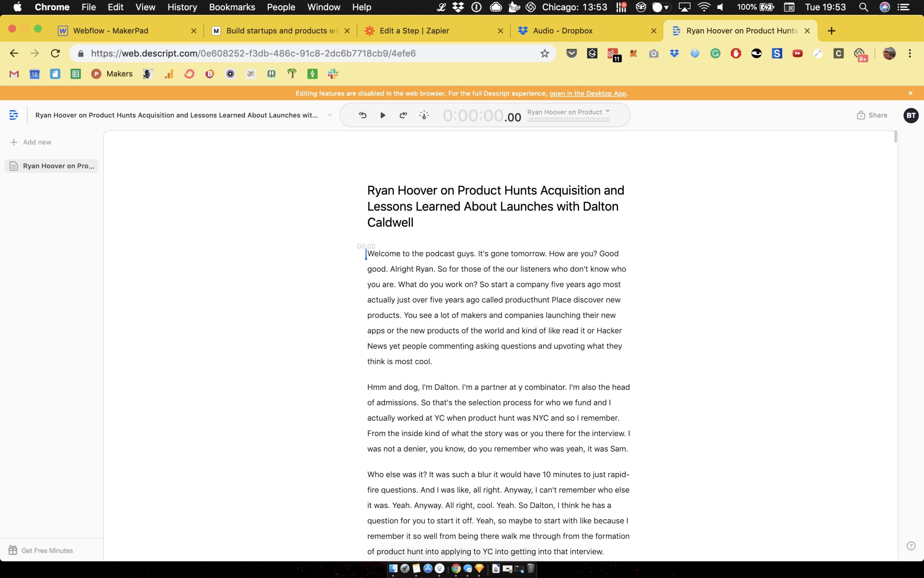Switch to Edit a Step | Zapier tab
The image size is (924, 578).
(x=434, y=31)
